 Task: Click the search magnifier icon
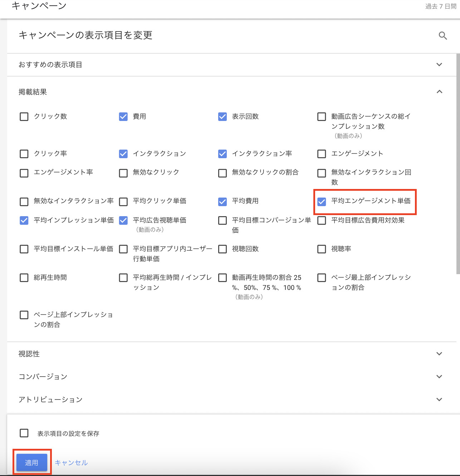tap(442, 36)
